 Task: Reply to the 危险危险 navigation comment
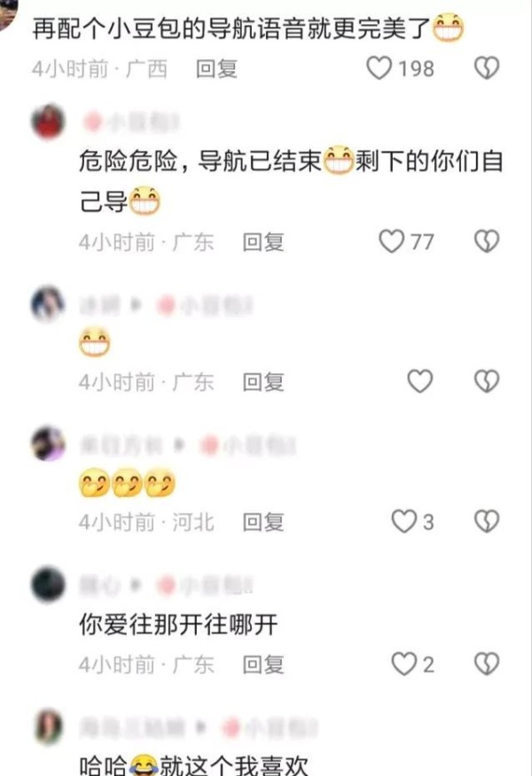262,242
